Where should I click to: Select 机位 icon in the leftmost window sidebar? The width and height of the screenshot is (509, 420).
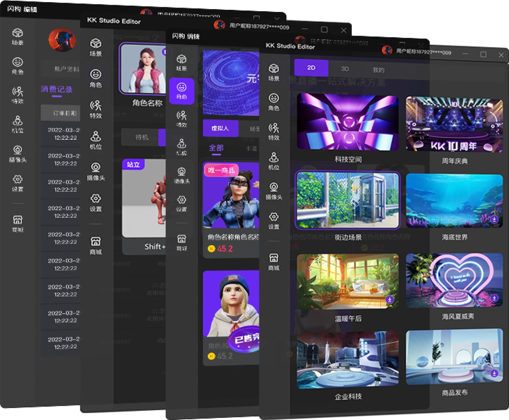click(18, 124)
